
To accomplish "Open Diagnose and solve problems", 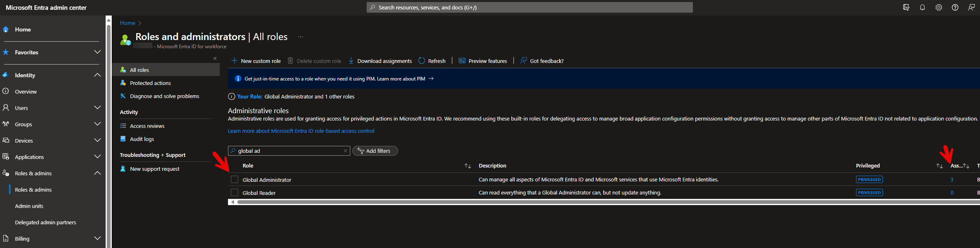I will tap(164, 96).
